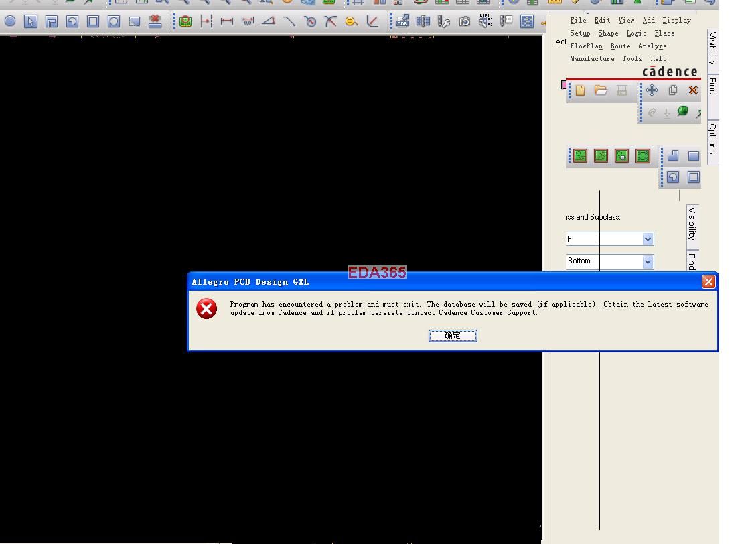Click the Program has encountered a problem message
This screenshot has width=756, height=544.
[x=469, y=309]
